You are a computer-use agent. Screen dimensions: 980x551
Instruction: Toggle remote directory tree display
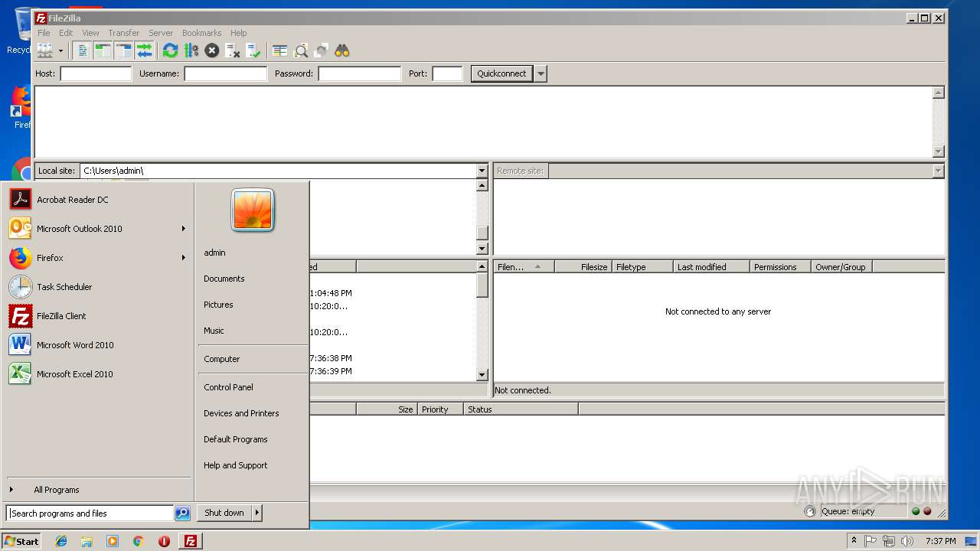(x=124, y=51)
